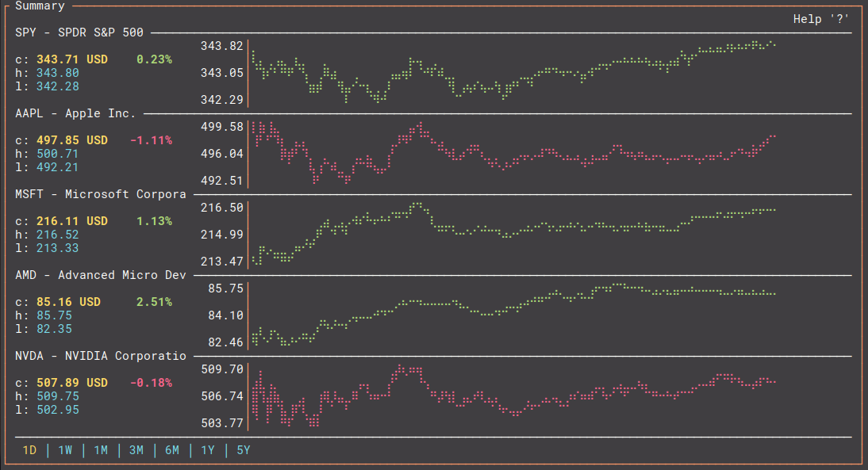Click the AAPL chart axis label 492.51
The image size is (868, 470).
(222, 181)
